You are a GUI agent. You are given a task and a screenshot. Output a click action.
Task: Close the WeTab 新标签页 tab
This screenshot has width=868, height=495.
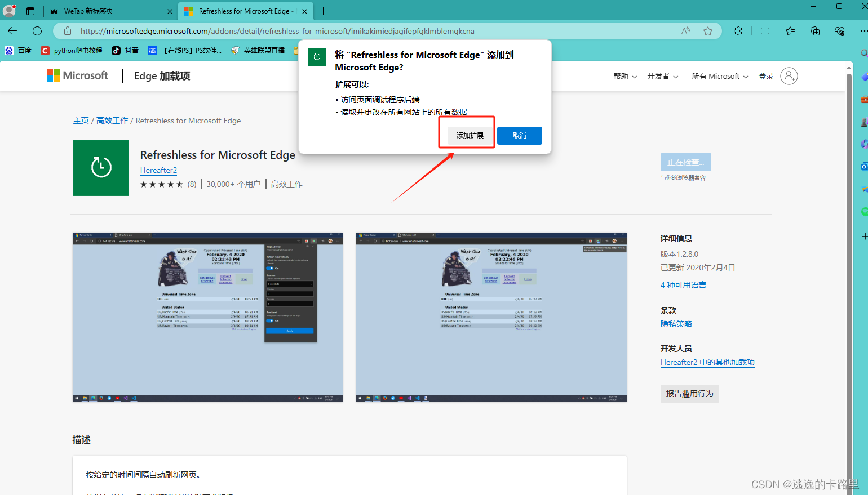pos(170,11)
